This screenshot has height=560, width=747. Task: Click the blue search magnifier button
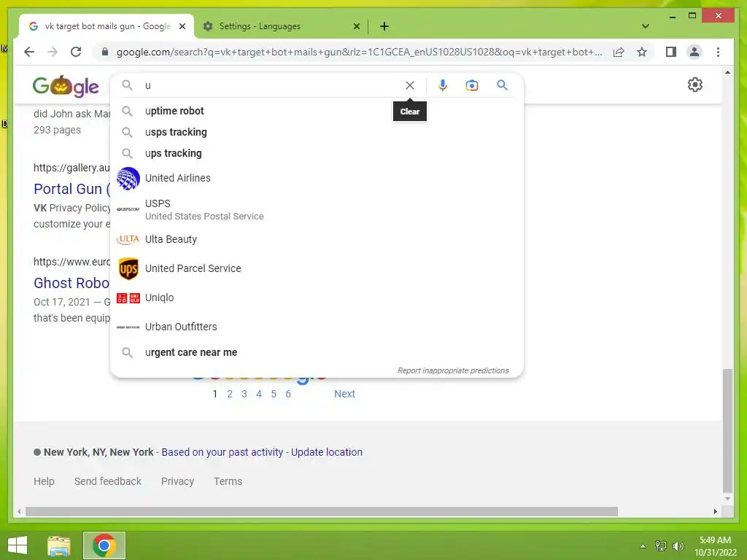pos(502,85)
